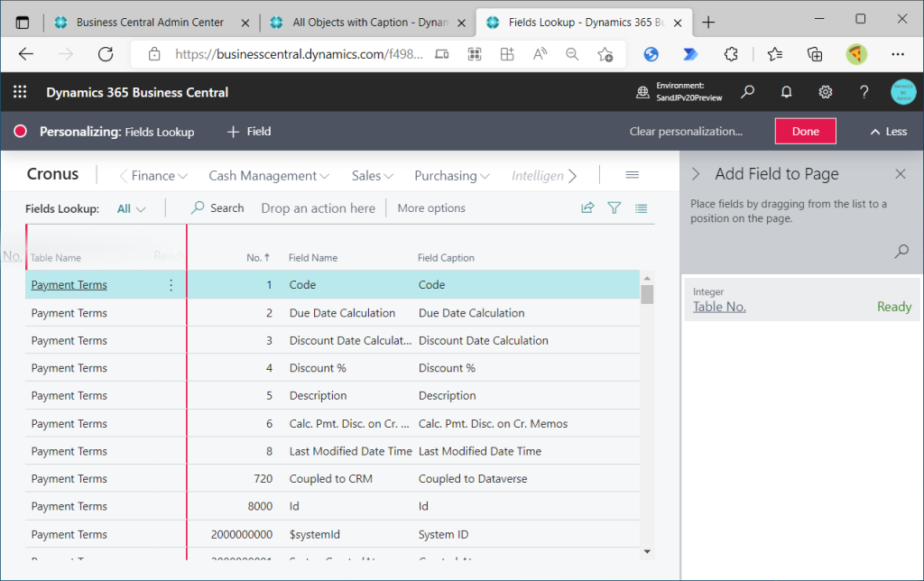Select the Due Date Calculation field name cell

[x=342, y=313]
